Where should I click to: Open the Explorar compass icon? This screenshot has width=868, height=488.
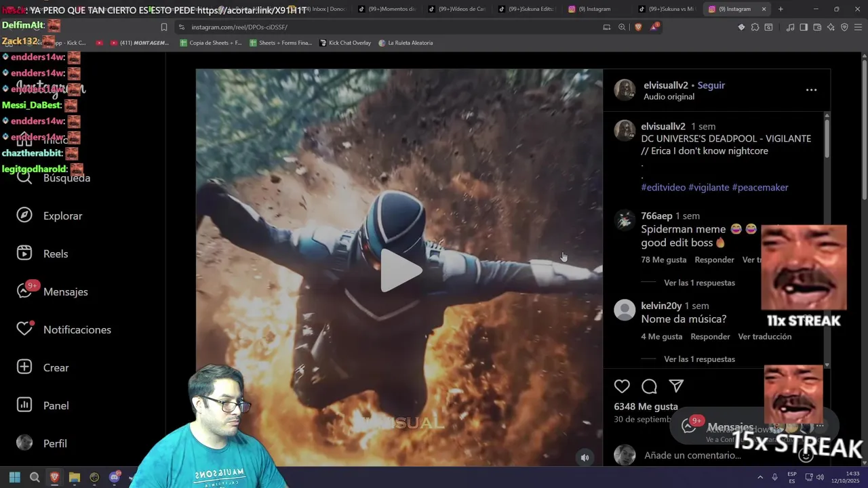pos(24,216)
